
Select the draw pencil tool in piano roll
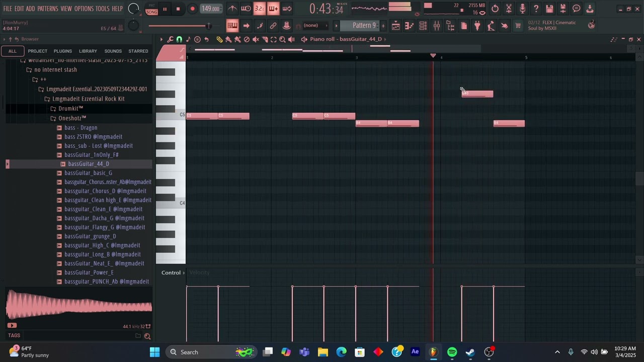(x=219, y=39)
